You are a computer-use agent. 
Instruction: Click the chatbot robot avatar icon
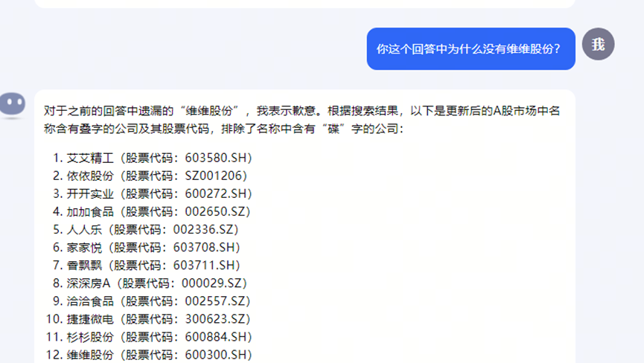point(13,105)
